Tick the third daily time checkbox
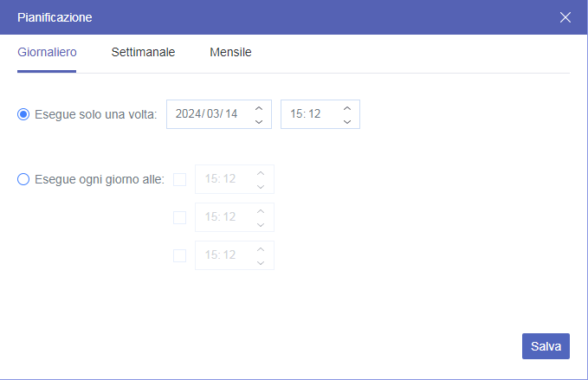This screenshot has width=588, height=380. coord(180,255)
